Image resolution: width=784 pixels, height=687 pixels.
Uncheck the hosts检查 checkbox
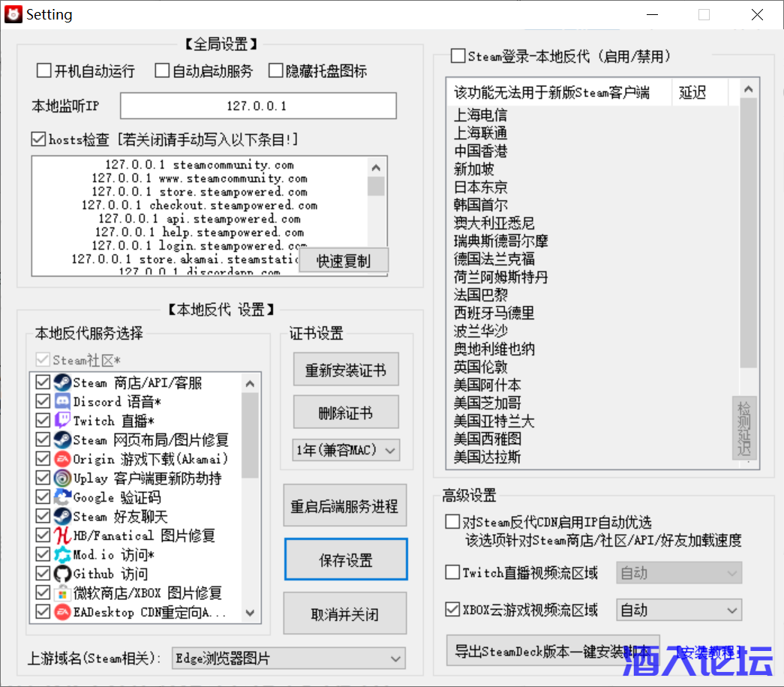[38, 139]
